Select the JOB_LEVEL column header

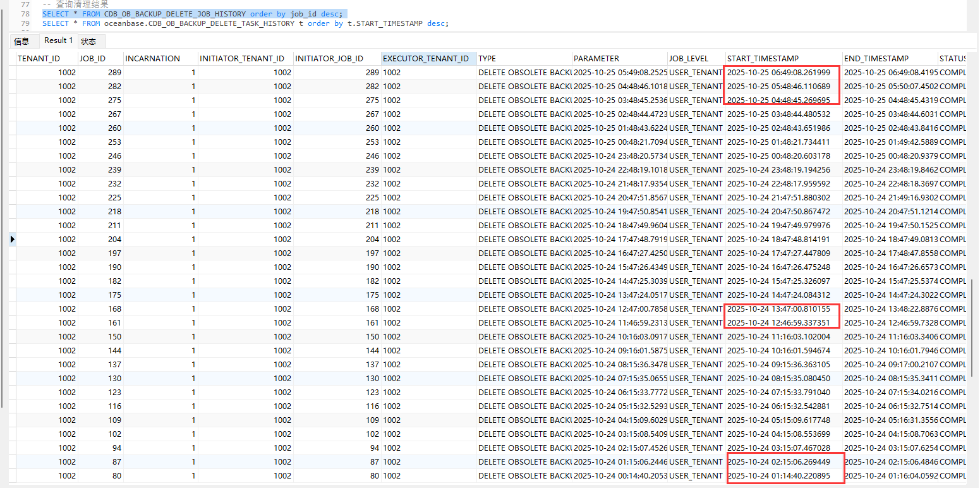pyautogui.click(x=689, y=59)
